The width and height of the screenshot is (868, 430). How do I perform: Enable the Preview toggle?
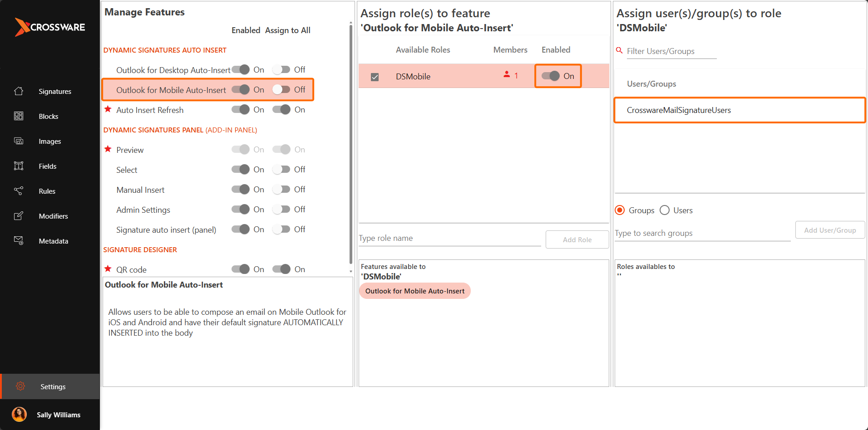241,149
